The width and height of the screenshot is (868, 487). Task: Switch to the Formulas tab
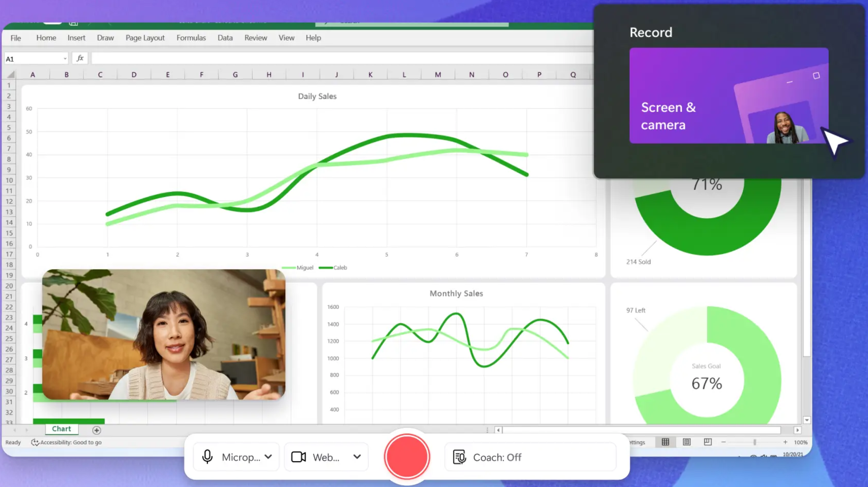coord(191,38)
